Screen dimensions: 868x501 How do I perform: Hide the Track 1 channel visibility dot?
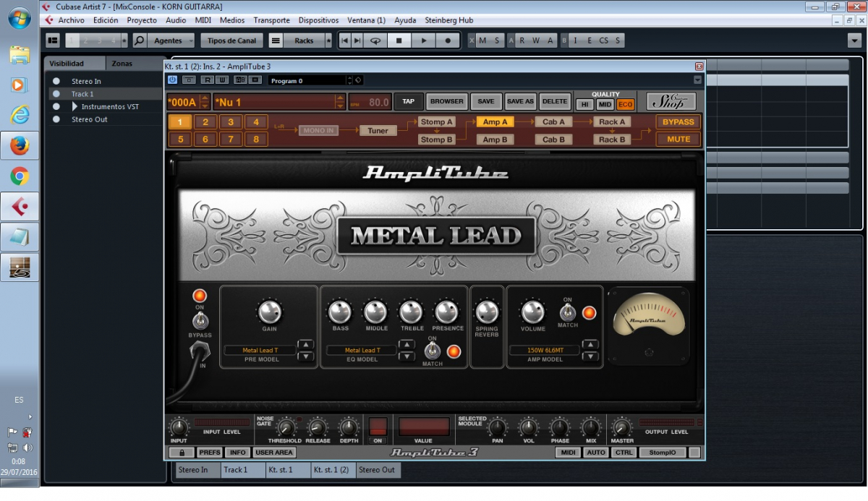[56, 94]
